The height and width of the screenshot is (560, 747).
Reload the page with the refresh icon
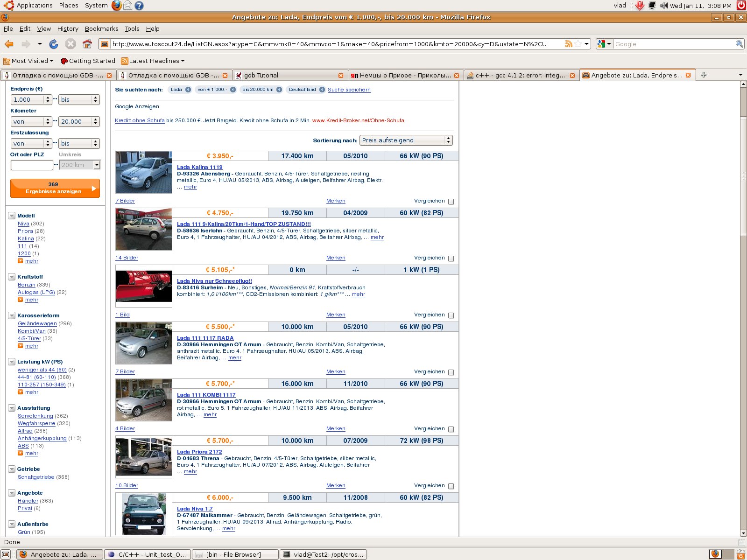coord(54,44)
